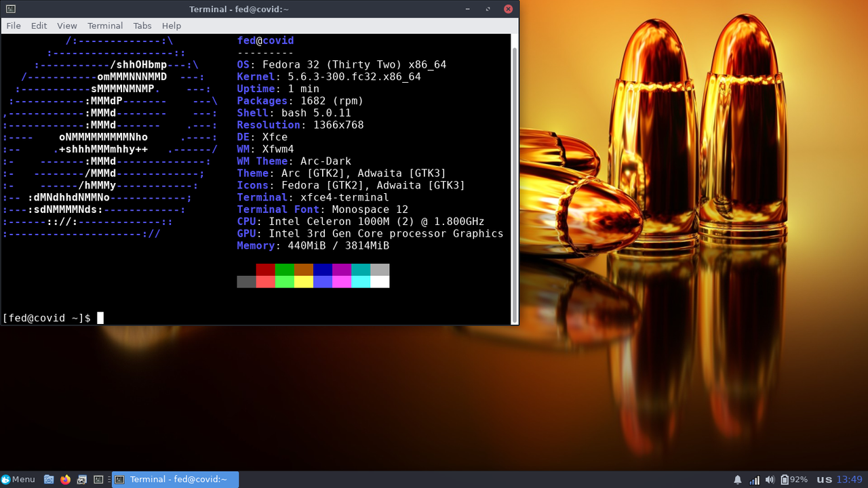Launch the file manager from the panel
The height and width of the screenshot is (488, 868).
[x=49, y=479]
